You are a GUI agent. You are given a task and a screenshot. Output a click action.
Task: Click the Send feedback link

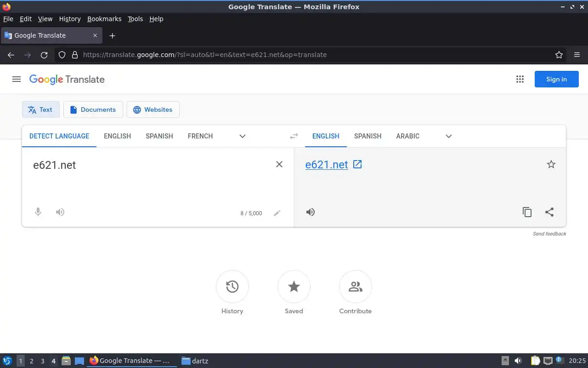(x=549, y=234)
